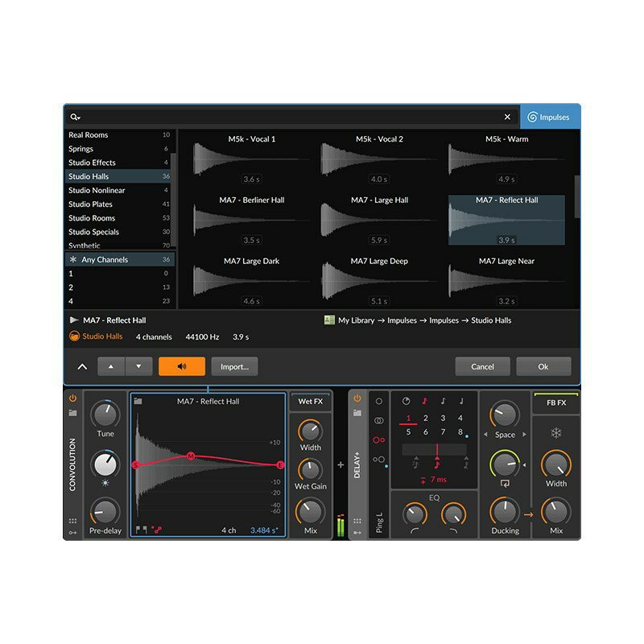This screenshot has height=644, width=644.
Task: Click the Import... button
Action: (x=235, y=366)
